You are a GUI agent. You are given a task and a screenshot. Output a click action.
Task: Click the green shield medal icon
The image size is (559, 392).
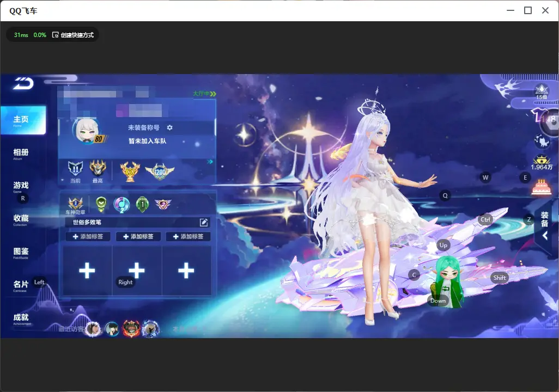coord(101,204)
